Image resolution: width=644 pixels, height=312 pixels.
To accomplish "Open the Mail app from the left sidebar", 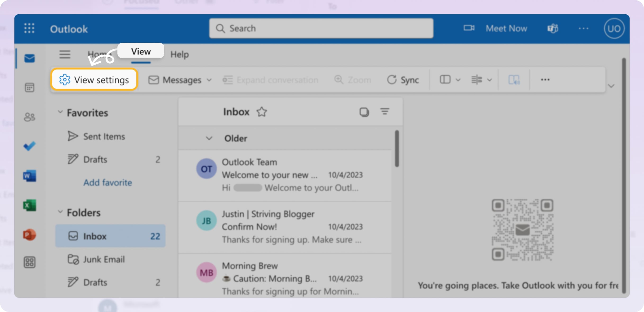I will coord(29,58).
